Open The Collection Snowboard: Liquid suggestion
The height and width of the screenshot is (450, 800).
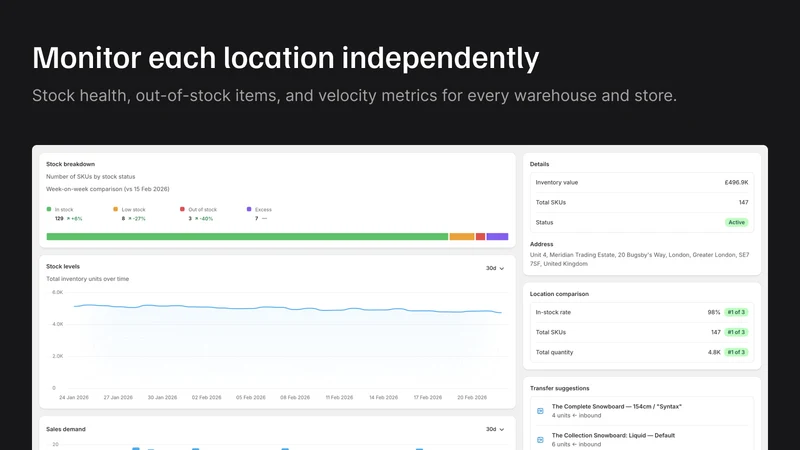tap(613, 435)
